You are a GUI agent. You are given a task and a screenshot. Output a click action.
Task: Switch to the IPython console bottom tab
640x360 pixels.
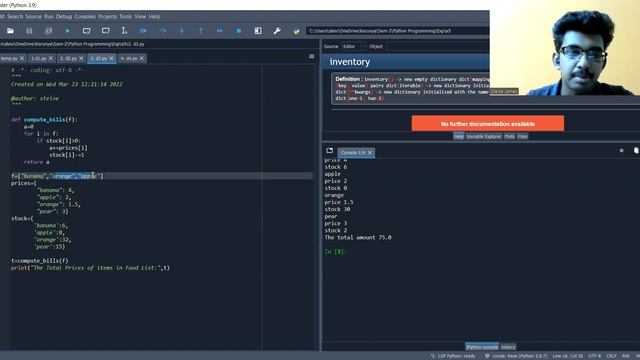coord(482,347)
